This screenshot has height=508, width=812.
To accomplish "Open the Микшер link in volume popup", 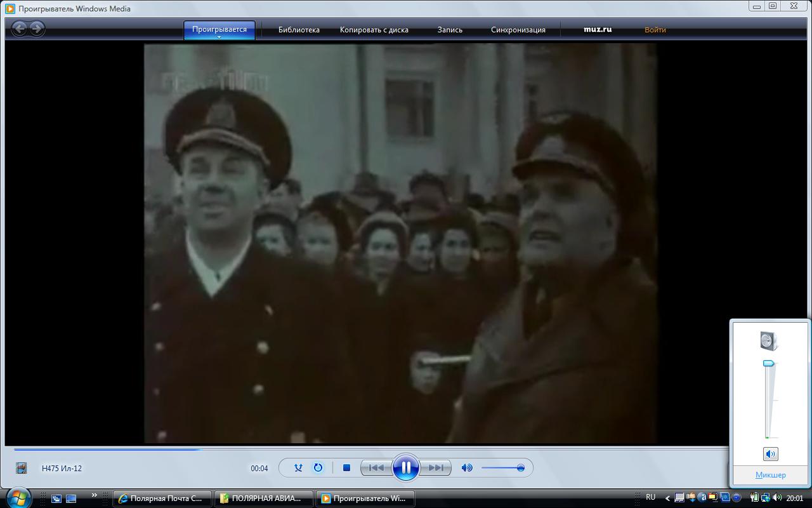I will (x=770, y=475).
